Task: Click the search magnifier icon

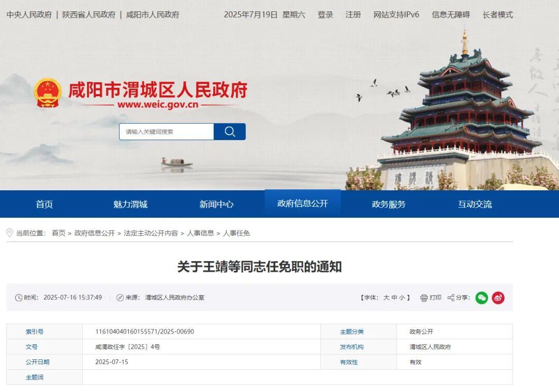Action: point(229,131)
